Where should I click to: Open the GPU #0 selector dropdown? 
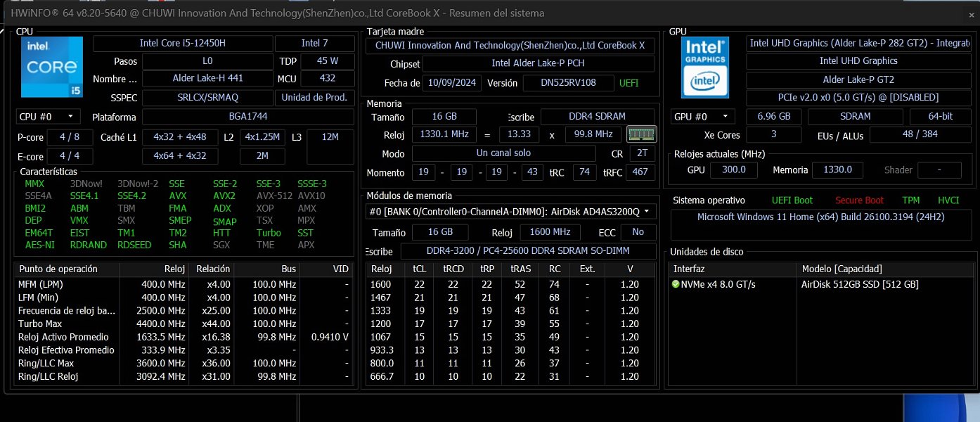click(703, 116)
